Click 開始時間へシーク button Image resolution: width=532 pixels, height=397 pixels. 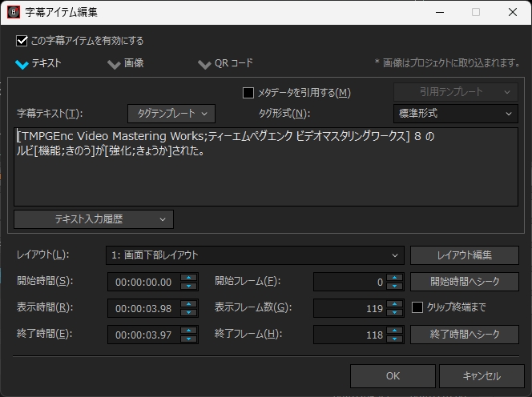point(465,282)
